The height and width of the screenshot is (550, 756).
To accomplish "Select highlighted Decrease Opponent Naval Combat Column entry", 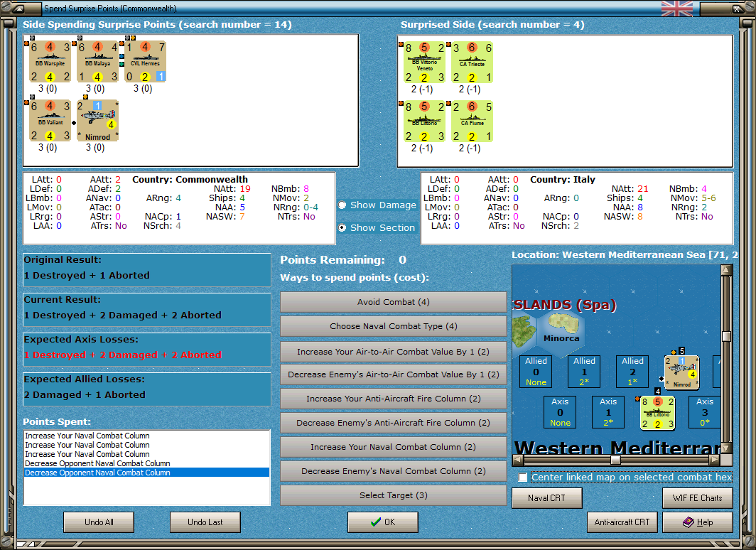I will [146, 473].
